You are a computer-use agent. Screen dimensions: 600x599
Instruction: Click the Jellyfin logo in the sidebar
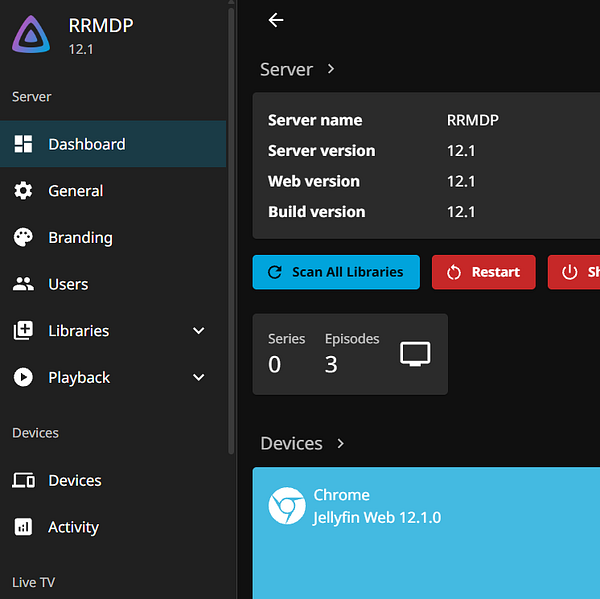pos(31,34)
